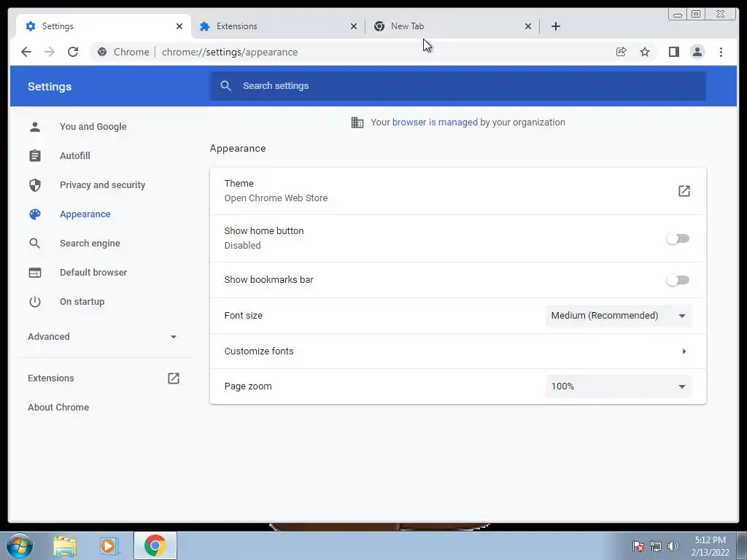Viewport: 747px width, 560px height.
Task: Go to Privacy and security section
Action: coord(102,184)
